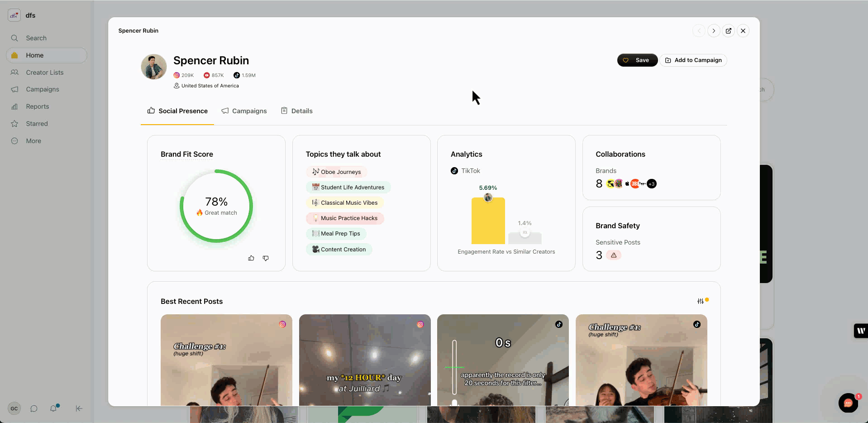Click the dfs workspace logo
The height and width of the screenshot is (423, 868).
pyautogui.click(x=14, y=15)
